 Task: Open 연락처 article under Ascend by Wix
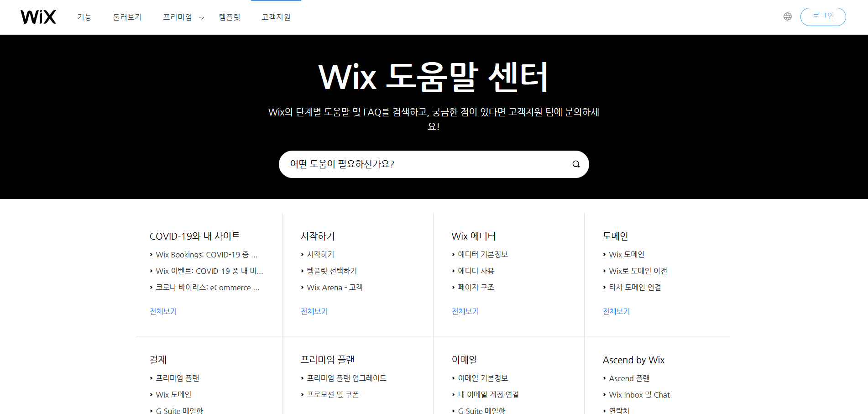click(619, 410)
